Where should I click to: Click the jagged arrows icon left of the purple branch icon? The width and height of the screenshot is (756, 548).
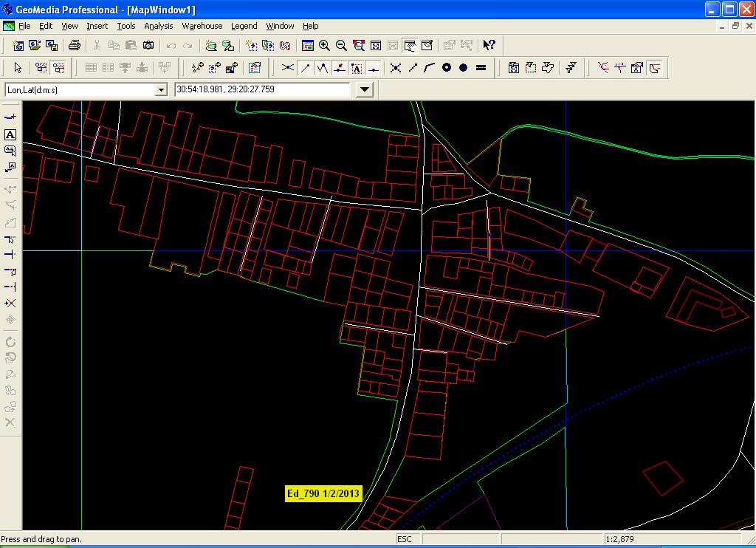[x=571, y=68]
